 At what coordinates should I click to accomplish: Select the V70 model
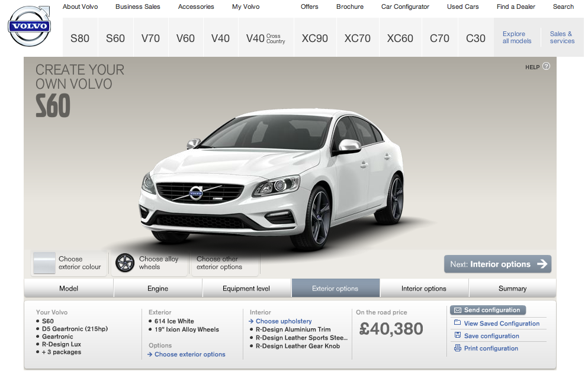(x=150, y=38)
